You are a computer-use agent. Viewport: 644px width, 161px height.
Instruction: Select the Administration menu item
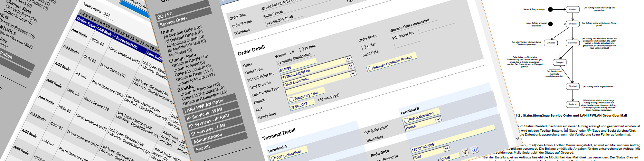pos(208,138)
